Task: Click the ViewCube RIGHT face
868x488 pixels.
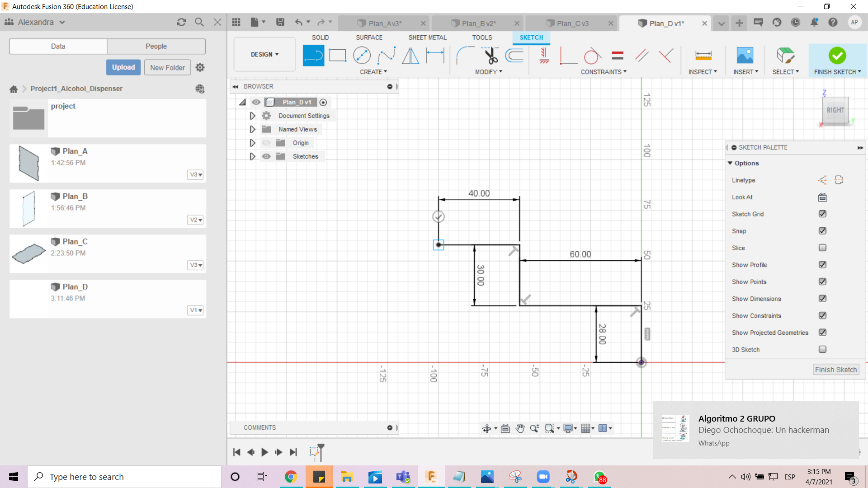Action: (x=835, y=110)
